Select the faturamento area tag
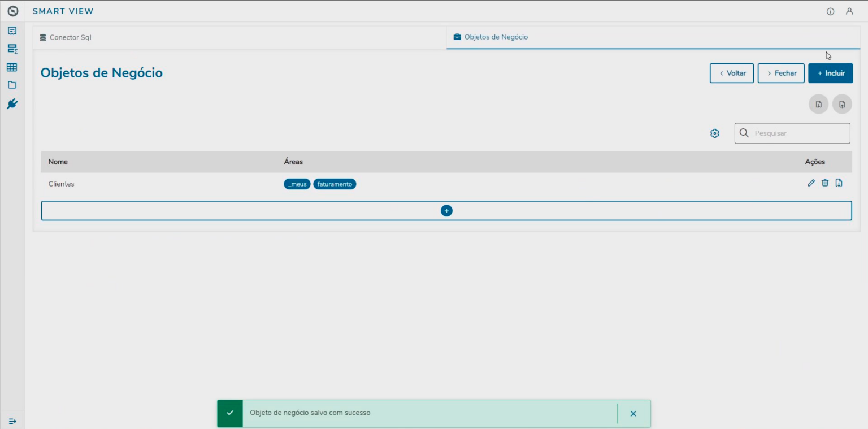This screenshot has height=429, width=868. (x=335, y=184)
